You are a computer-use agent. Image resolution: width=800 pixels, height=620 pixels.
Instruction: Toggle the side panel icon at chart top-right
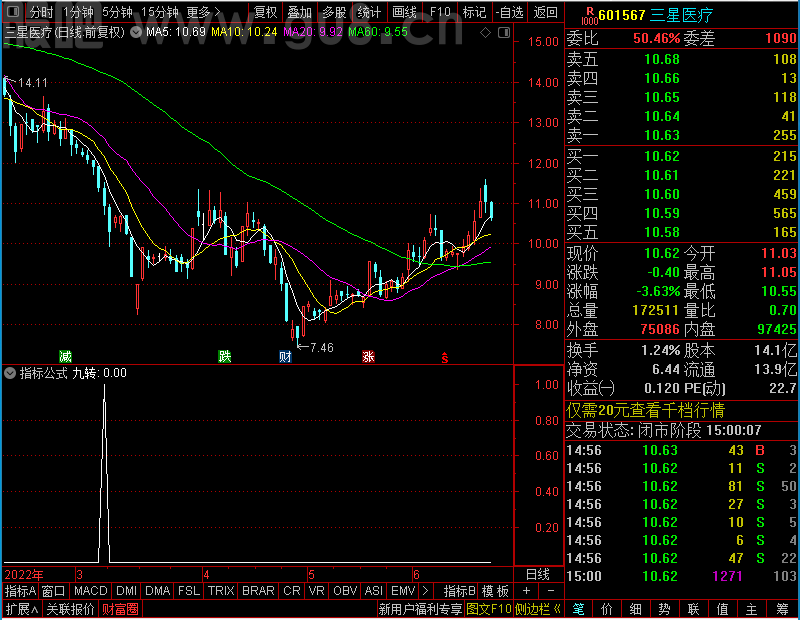point(504,33)
